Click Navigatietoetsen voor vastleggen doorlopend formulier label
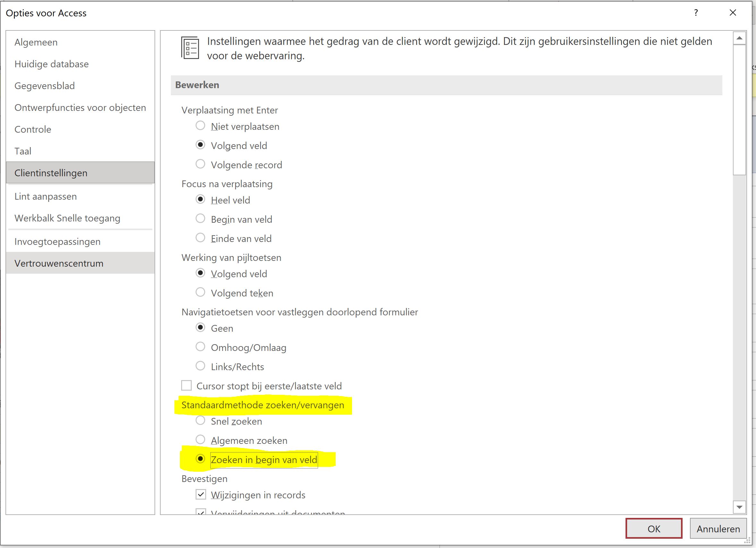The height and width of the screenshot is (548, 756). 300,312
